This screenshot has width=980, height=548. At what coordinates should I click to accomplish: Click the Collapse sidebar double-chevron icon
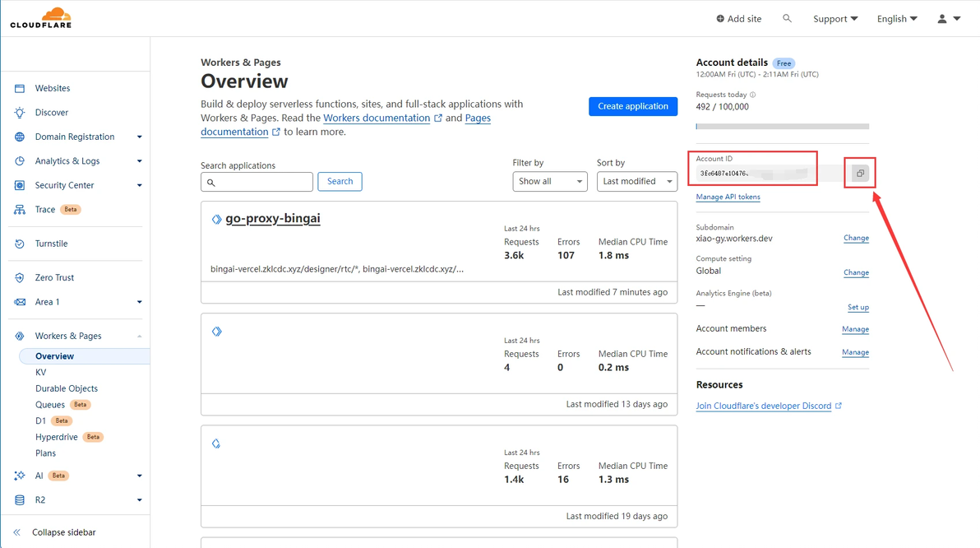(x=17, y=532)
